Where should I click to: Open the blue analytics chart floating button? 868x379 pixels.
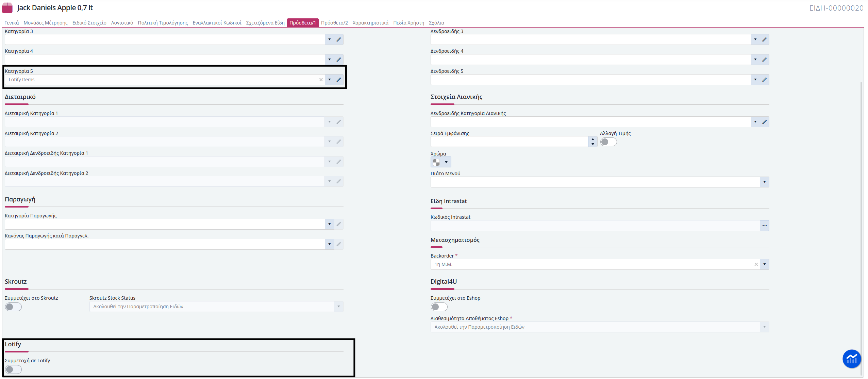coord(852,359)
